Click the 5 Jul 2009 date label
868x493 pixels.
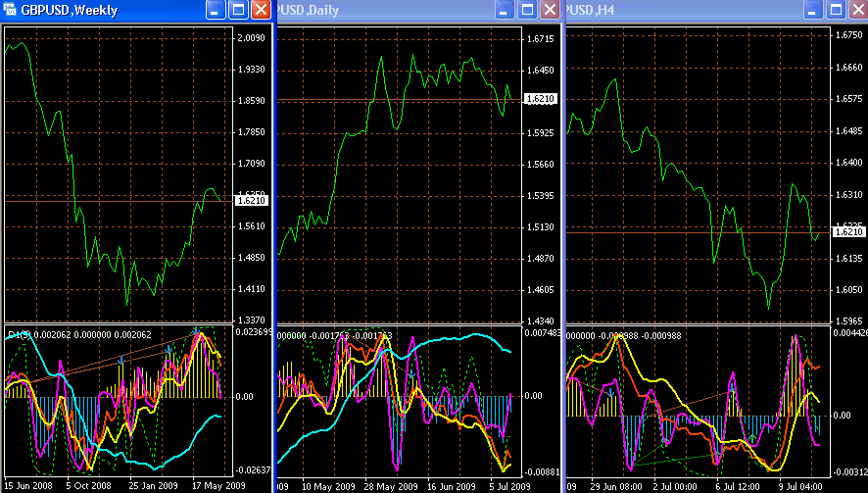[x=509, y=487]
